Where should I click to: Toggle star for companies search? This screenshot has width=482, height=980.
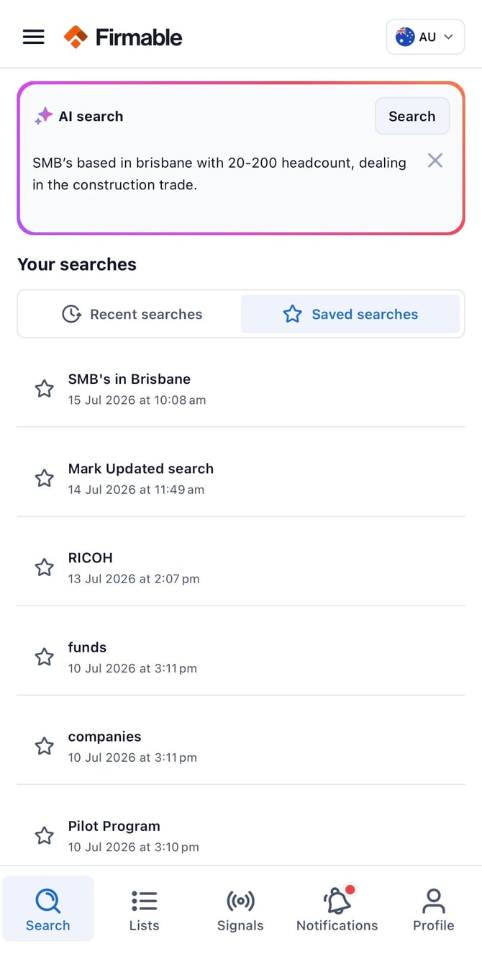(x=45, y=746)
